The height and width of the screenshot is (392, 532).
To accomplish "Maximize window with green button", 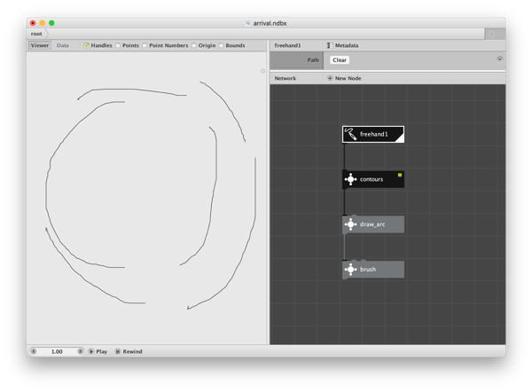I will pos(51,23).
